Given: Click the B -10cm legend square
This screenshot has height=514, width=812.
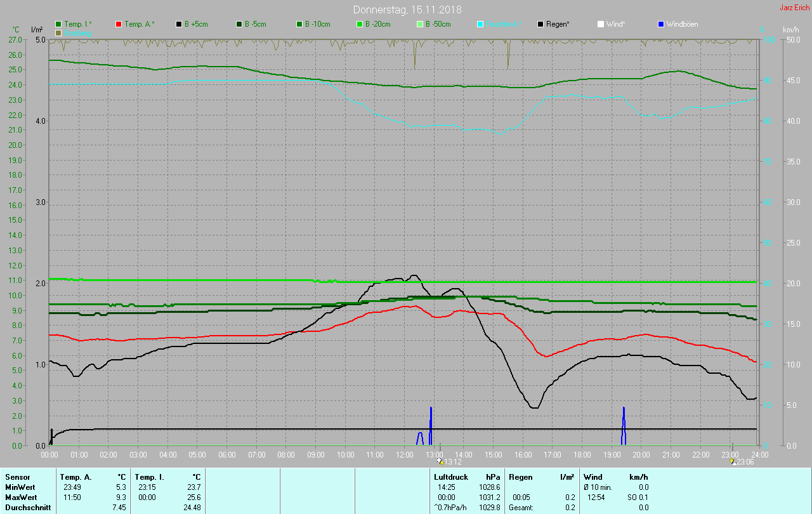Looking at the screenshot, I should (x=299, y=24).
